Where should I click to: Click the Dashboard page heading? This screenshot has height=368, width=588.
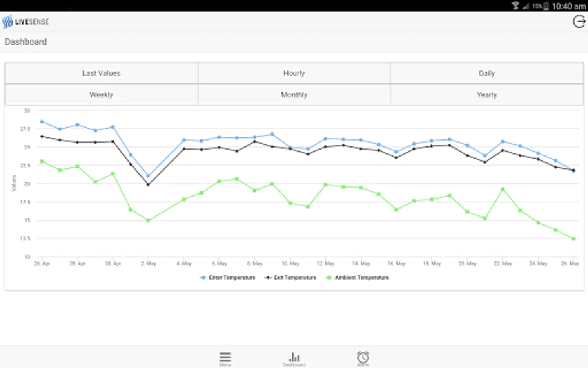pyautogui.click(x=26, y=42)
